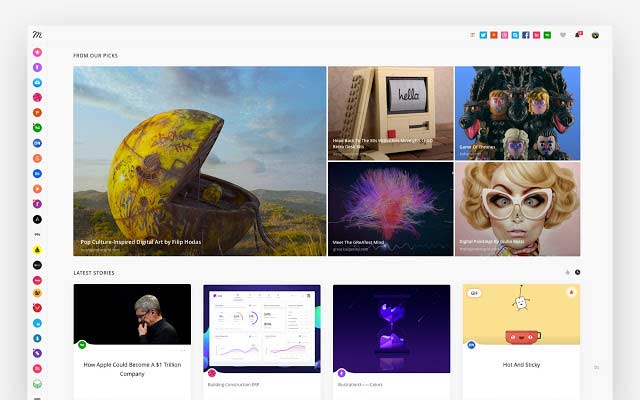Open the Game of Thrones toy figures pick
The image size is (640, 400).
coord(517,112)
